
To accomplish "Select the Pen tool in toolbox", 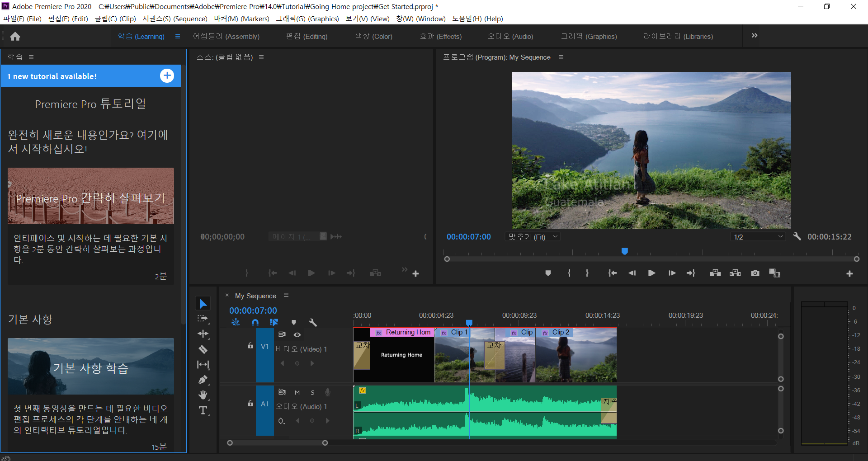I will [203, 380].
